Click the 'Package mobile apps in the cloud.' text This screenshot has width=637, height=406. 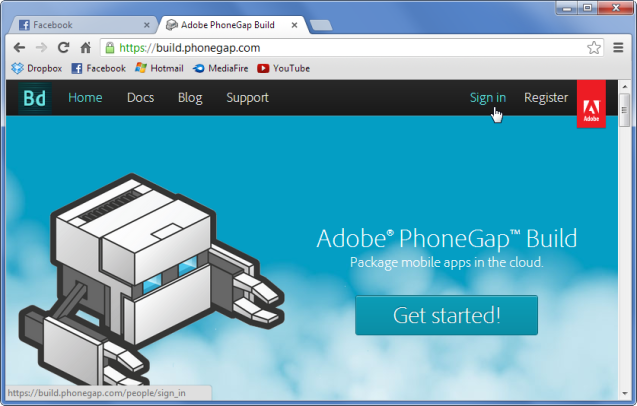point(446,262)
